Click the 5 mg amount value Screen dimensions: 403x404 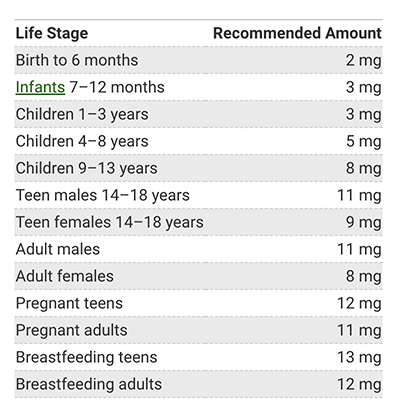tap(364, 141)
